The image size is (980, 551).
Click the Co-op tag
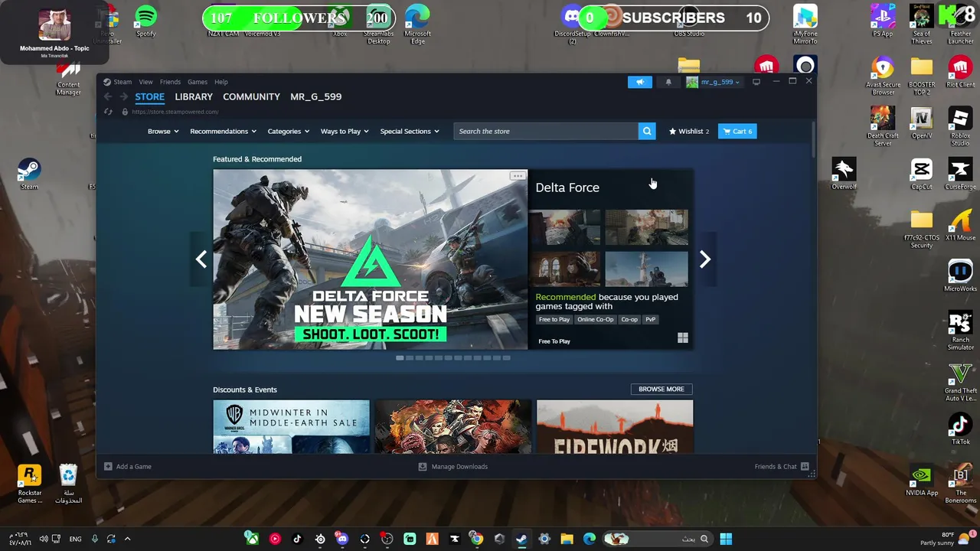(x=629, y=320)
